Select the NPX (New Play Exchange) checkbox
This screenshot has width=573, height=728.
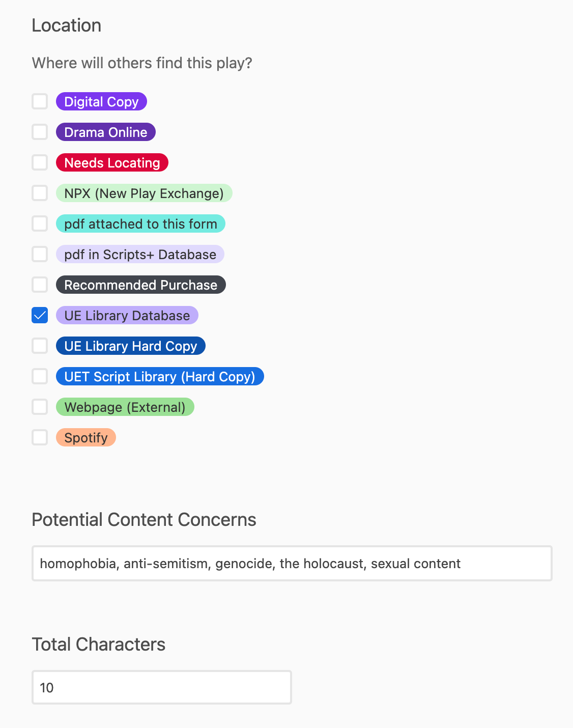pos(40,193)
